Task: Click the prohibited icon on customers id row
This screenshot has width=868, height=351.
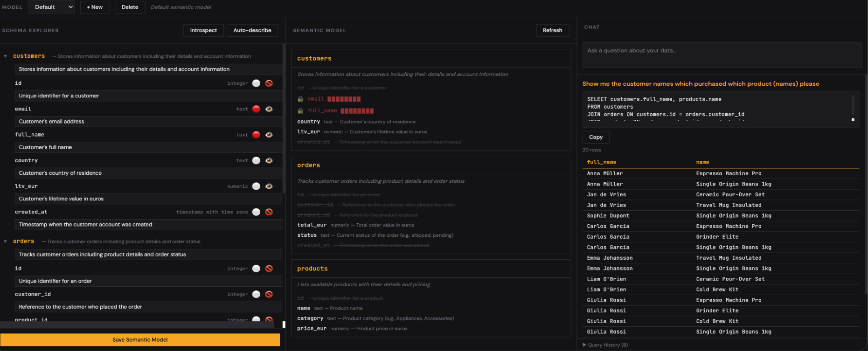Action: coord(269,83)
